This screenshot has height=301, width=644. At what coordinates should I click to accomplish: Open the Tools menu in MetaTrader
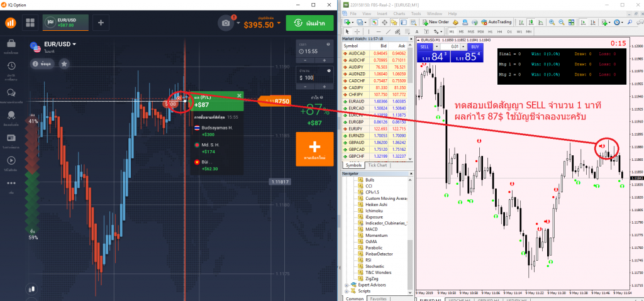(x=416, y=14)
